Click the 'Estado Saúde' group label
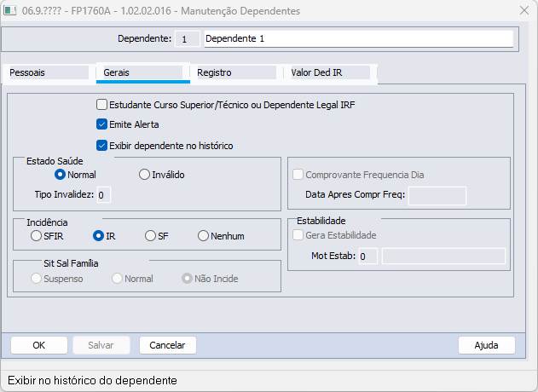This screenshot has width=538, height=392. tap(55, 161)
